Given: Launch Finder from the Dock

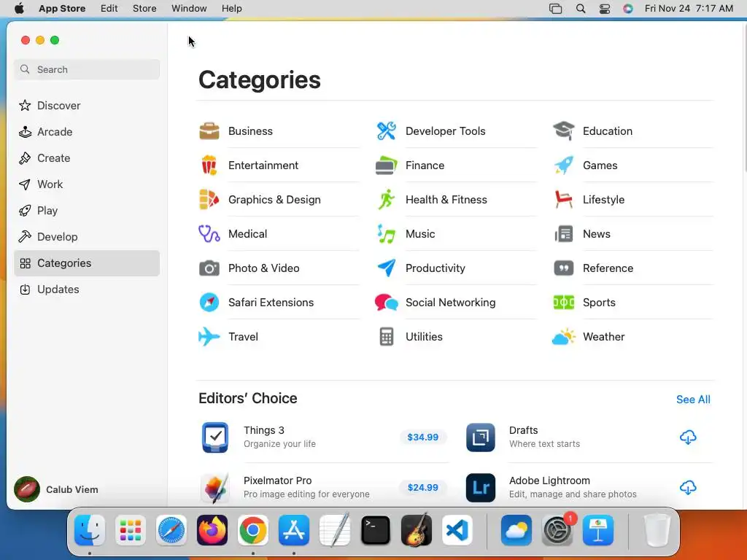Looking at the screenshot, I should point(90,530).
